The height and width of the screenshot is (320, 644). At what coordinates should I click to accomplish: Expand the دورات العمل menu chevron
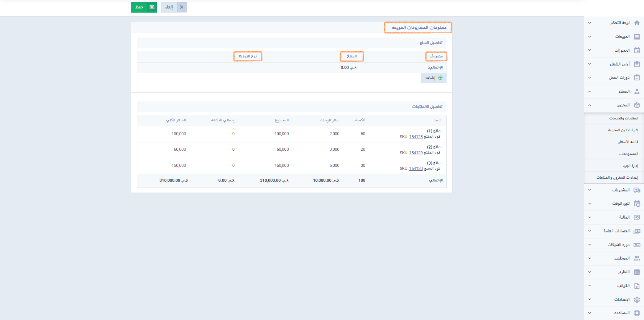point(590,78)
